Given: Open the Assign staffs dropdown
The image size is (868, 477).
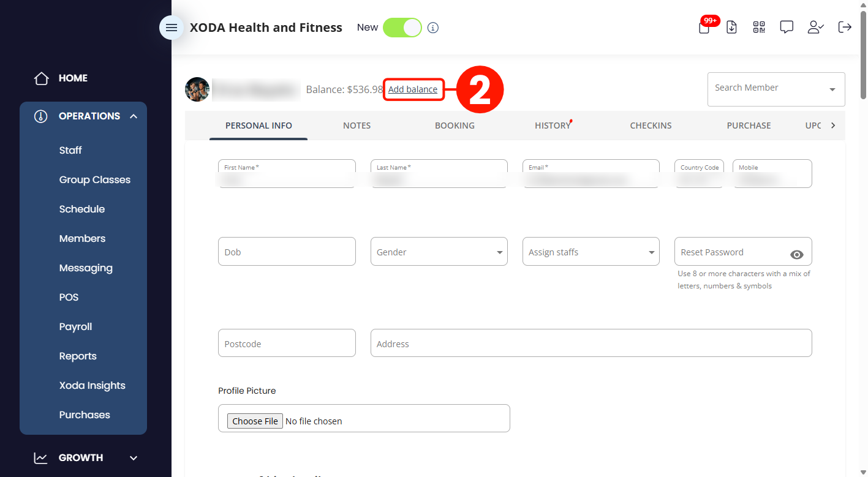Looking at the screenshot, I should 591,252.
